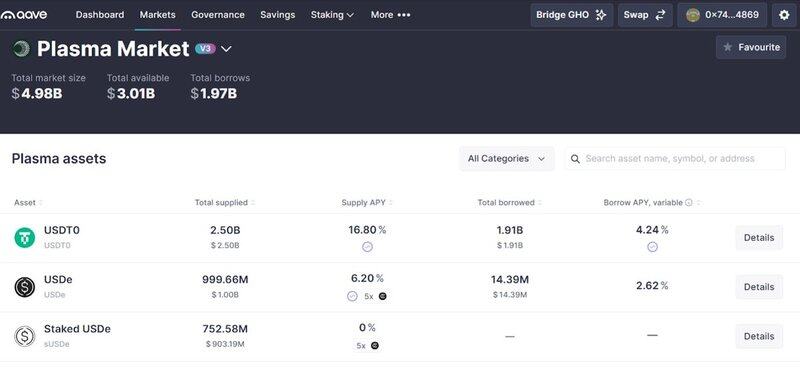Screen dimensions: 800x373
Task: Mark market as Favourite
Action: point(751,47)
